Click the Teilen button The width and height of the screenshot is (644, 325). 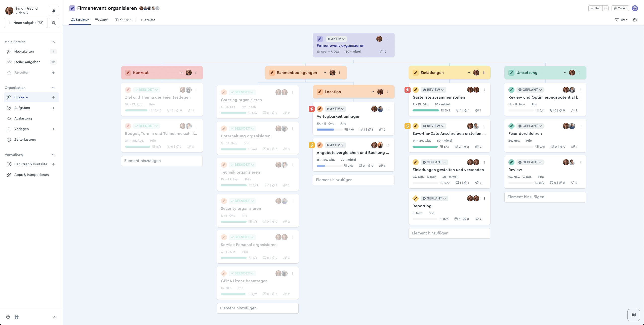coord(620,8)
